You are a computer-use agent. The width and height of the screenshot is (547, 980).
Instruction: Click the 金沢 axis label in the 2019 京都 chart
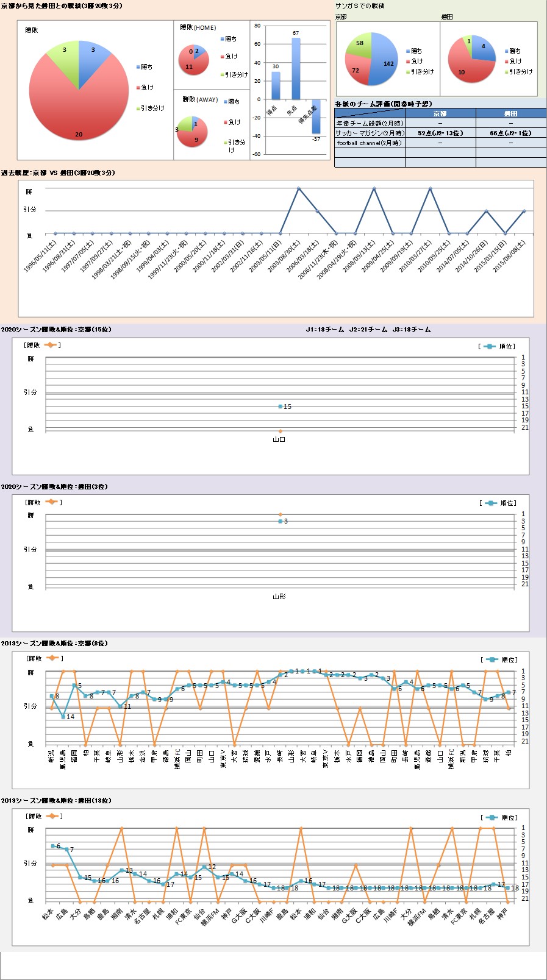click(x=143, y=756)
